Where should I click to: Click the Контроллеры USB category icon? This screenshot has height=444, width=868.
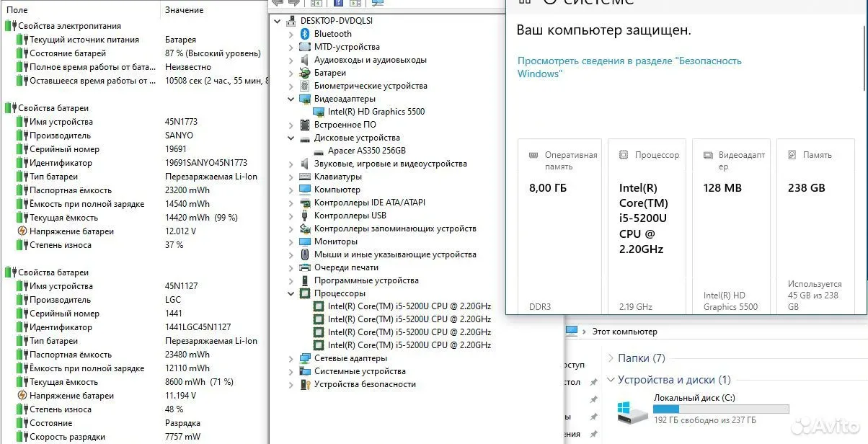(x=305, y=216)
